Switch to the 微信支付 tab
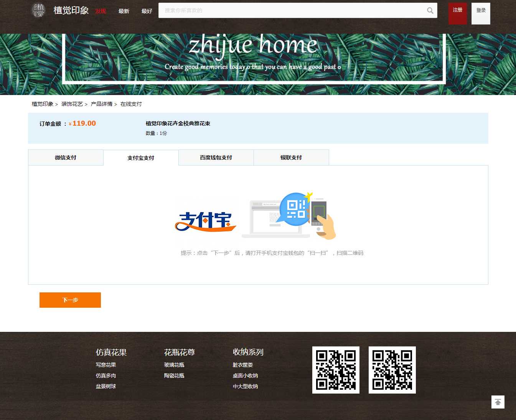516x420 pixels. point(66,157)
